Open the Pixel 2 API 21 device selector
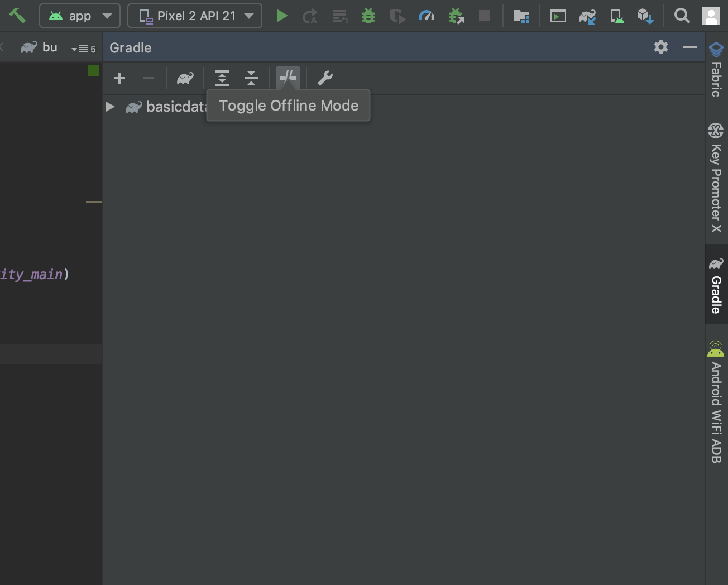 (x=194, y=16)
